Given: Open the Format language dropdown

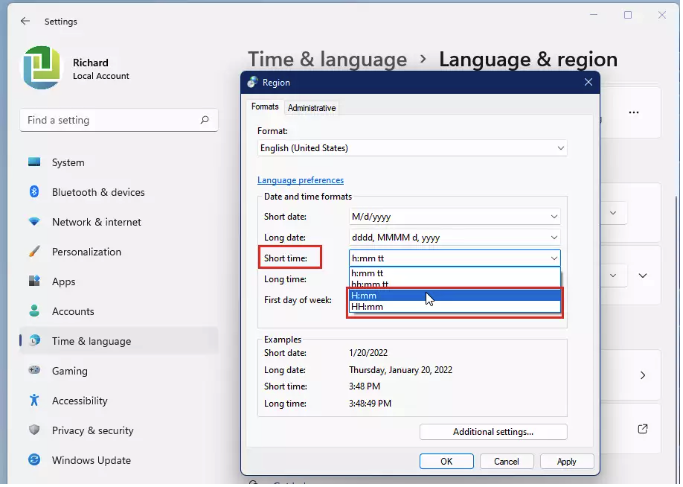Looking at the screenshot, I should click(x=412, y=148).
